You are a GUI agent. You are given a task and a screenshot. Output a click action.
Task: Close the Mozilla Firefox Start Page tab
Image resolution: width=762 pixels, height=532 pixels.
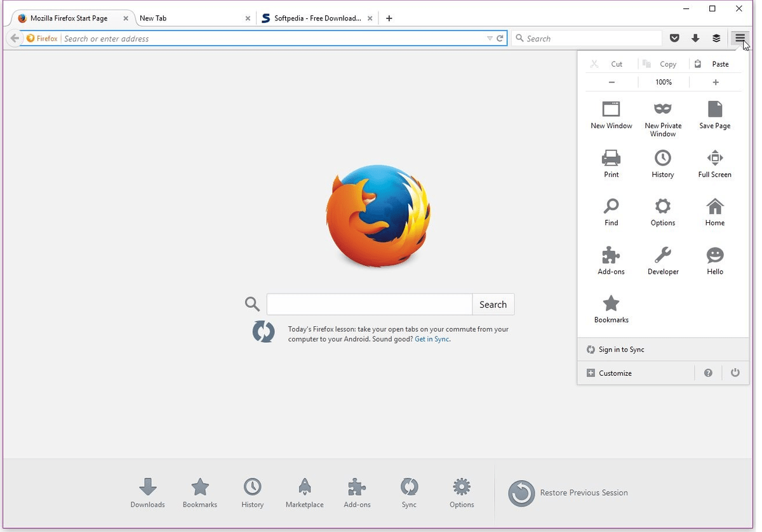126,18
